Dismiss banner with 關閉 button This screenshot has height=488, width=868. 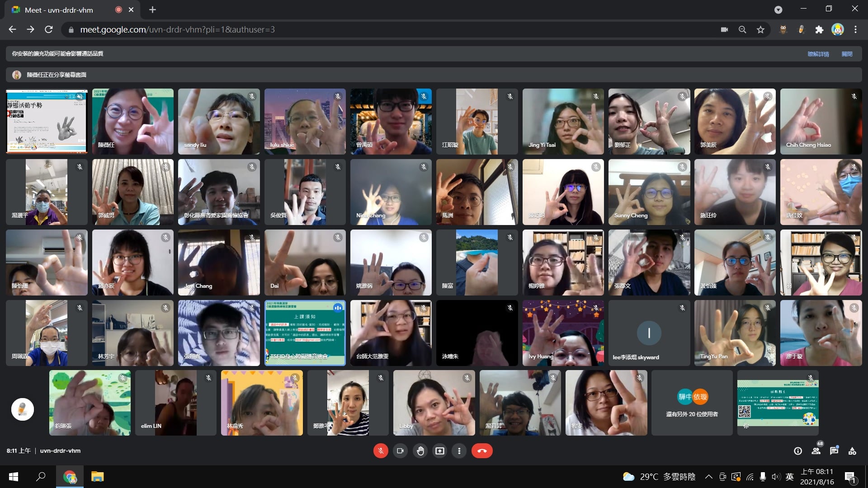(847, 54)
